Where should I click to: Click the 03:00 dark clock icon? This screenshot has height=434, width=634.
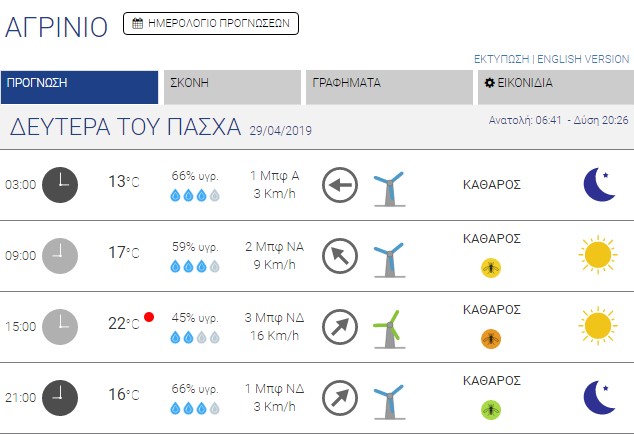click(x=60, y=185)
